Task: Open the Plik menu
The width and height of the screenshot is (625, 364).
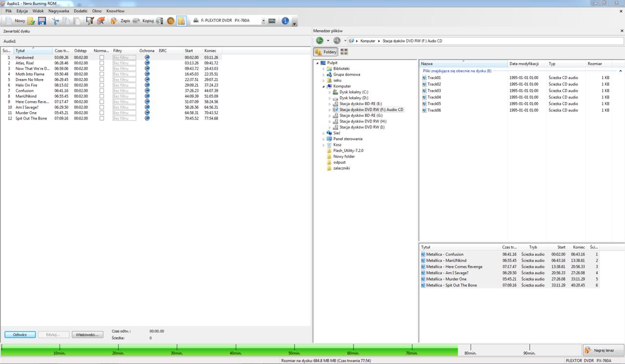Action: coord(8,11)
